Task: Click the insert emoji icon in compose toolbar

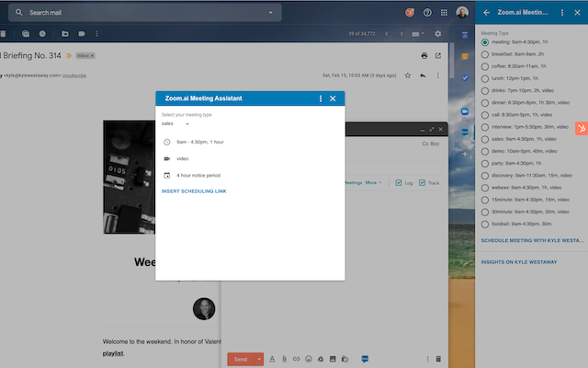Action: point(309,358)
